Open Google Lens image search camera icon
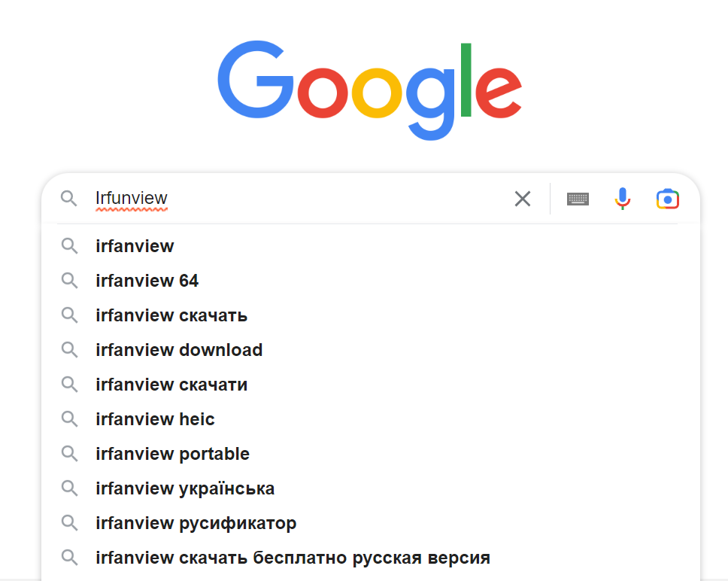 (x=667, y=199)
